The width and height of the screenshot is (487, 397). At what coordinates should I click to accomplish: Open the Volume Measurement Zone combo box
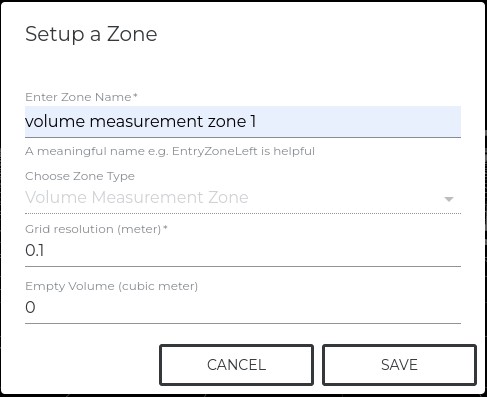243,197
